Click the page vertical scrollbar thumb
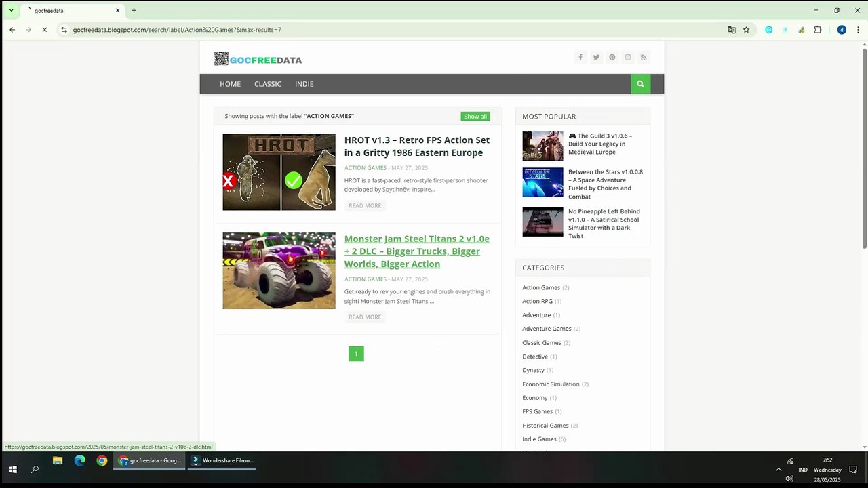Viewport: 868px width, 488px height. 863,148
